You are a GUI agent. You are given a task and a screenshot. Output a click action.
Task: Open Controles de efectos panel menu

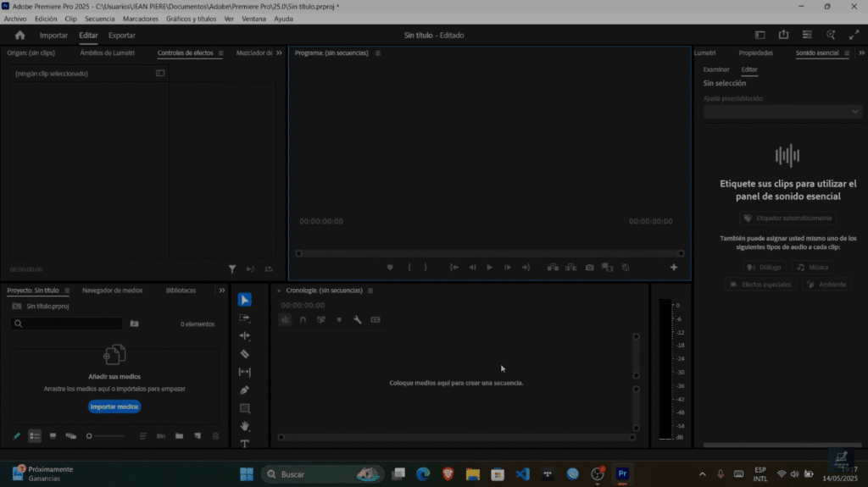[x=221, y=53]
